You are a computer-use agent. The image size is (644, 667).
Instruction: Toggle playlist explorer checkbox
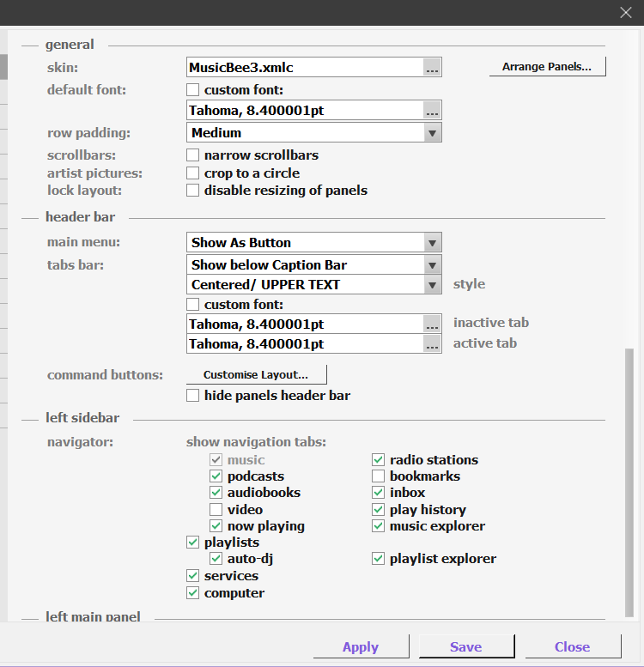coord(378,559)
